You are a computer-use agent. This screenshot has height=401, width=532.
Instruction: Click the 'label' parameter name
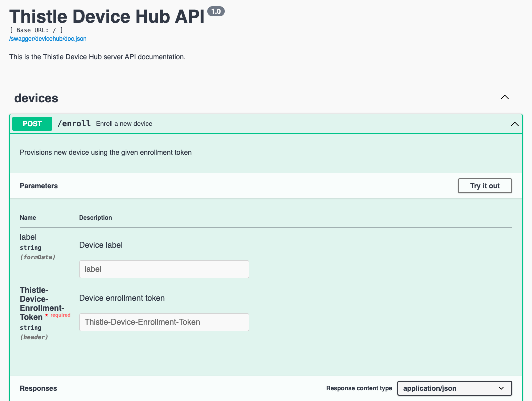pos(28,237)
